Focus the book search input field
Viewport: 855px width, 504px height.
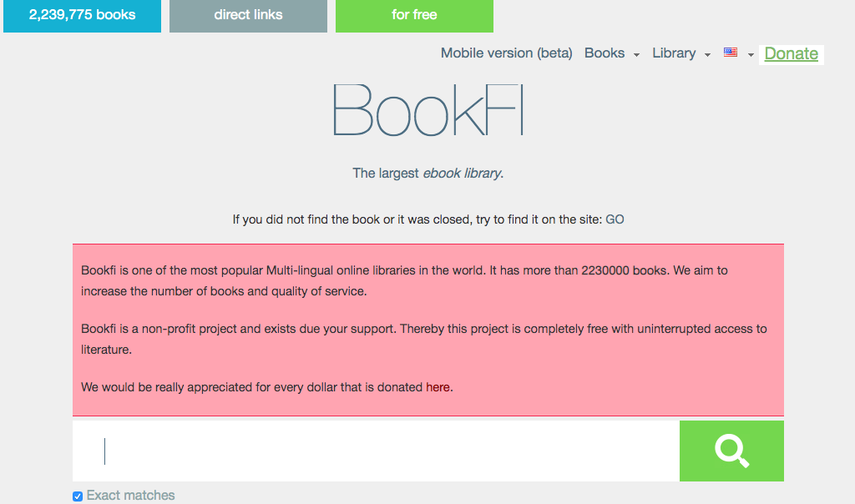click(x=376, y=451)
